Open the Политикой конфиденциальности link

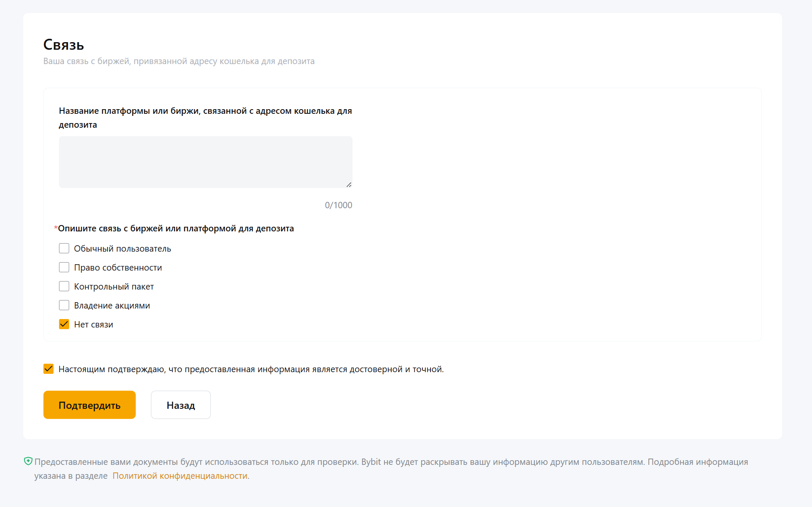click(180, 476)
